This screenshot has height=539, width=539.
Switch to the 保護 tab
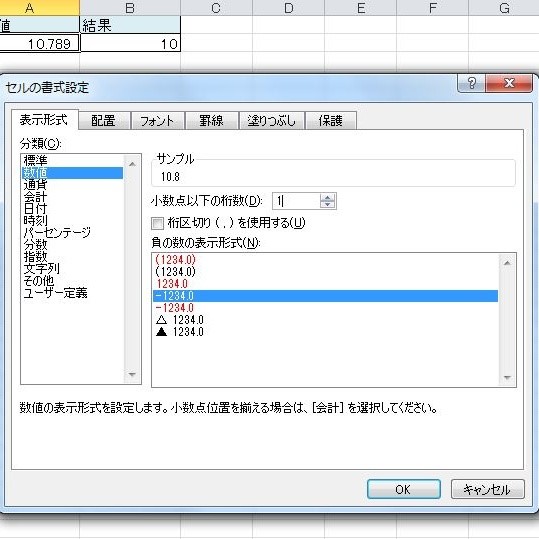330,121
